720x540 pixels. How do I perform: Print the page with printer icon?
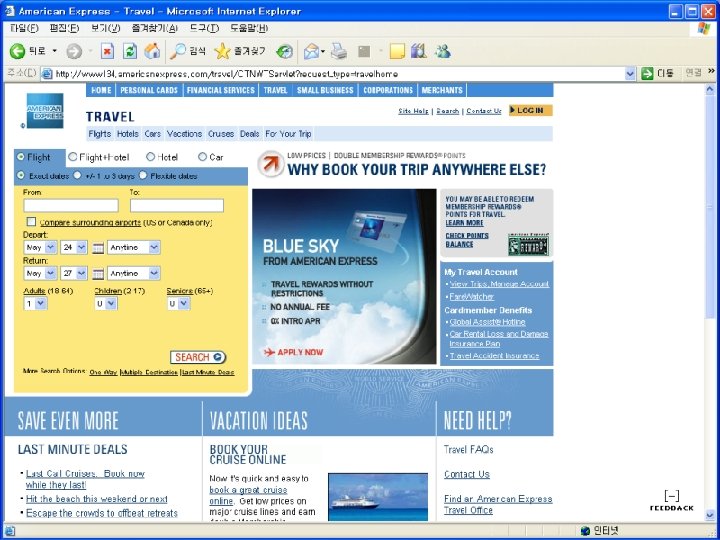pyautogui.click(x=339, y=51)
